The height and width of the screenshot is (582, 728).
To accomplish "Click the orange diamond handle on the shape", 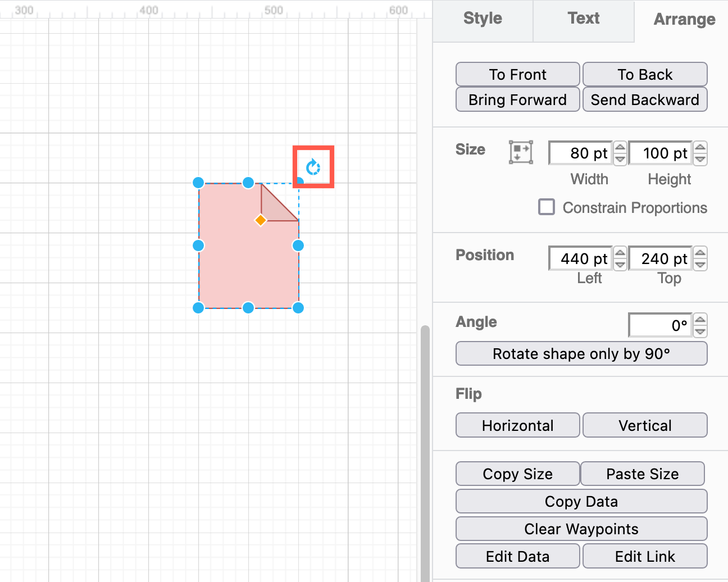I will pyautogui.click(x=261, y=220).
